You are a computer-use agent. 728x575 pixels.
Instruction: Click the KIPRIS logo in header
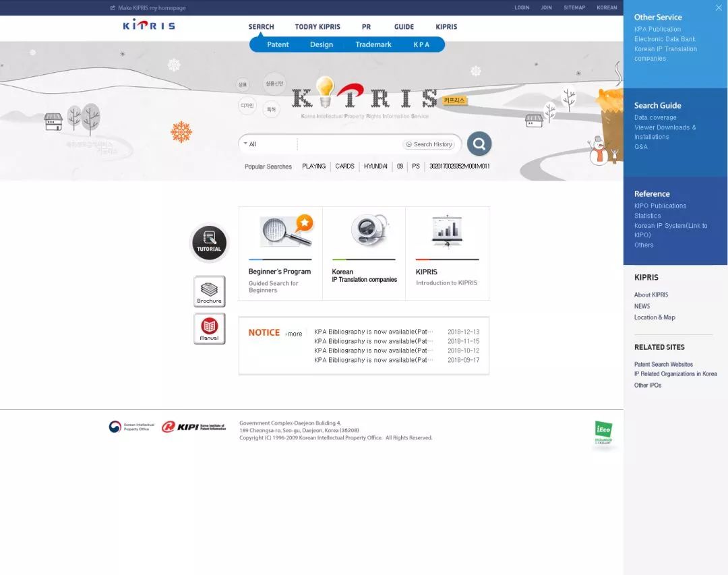point(149,26)
